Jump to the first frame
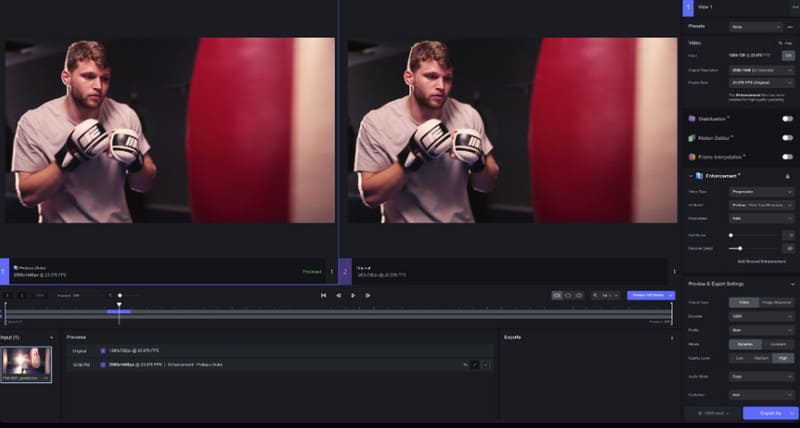Screen dimensions: 800x428 coord(323,295)
